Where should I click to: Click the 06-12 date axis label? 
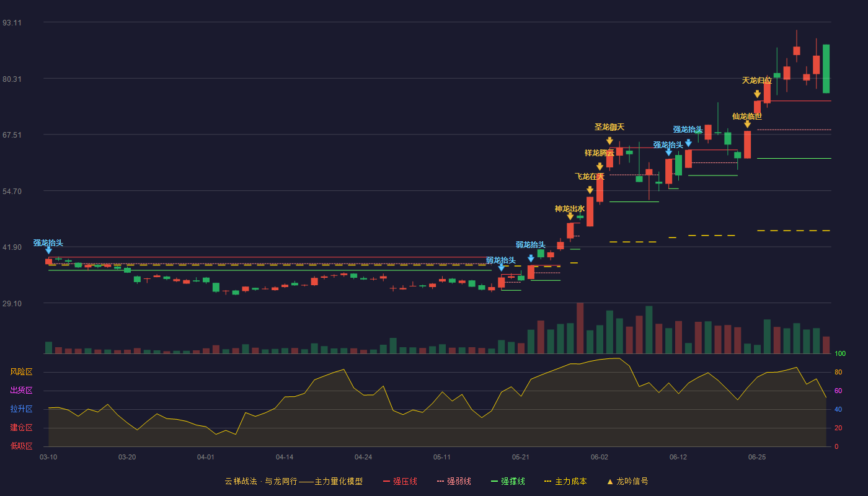tap(678, 457)
